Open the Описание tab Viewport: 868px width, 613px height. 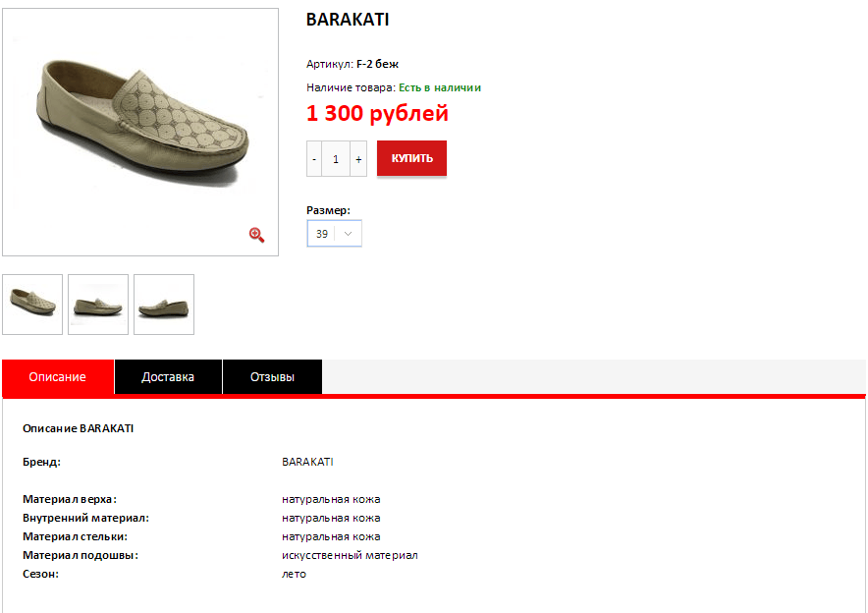coord(58,377)
